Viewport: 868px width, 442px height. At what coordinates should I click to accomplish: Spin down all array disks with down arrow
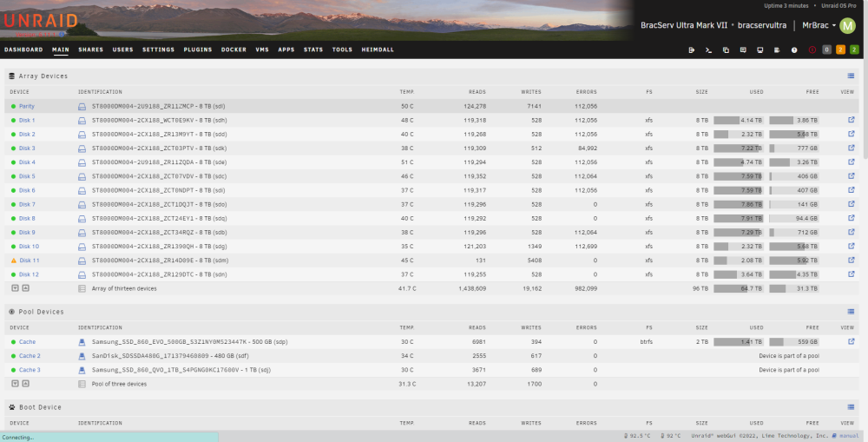pyautogui.click(x=15, y=288)
